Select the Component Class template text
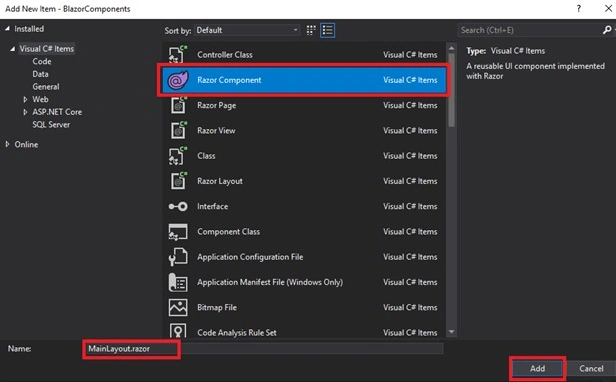The image size is (616, 382). coord(228,231)
